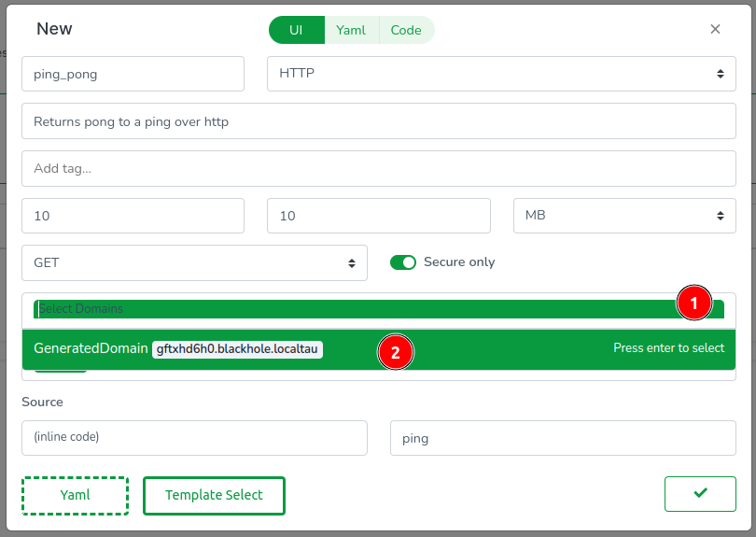This screenshot has width=756, height=537.
Task: Open the Yaml tab in the header
Action: [x=351, y=30]
